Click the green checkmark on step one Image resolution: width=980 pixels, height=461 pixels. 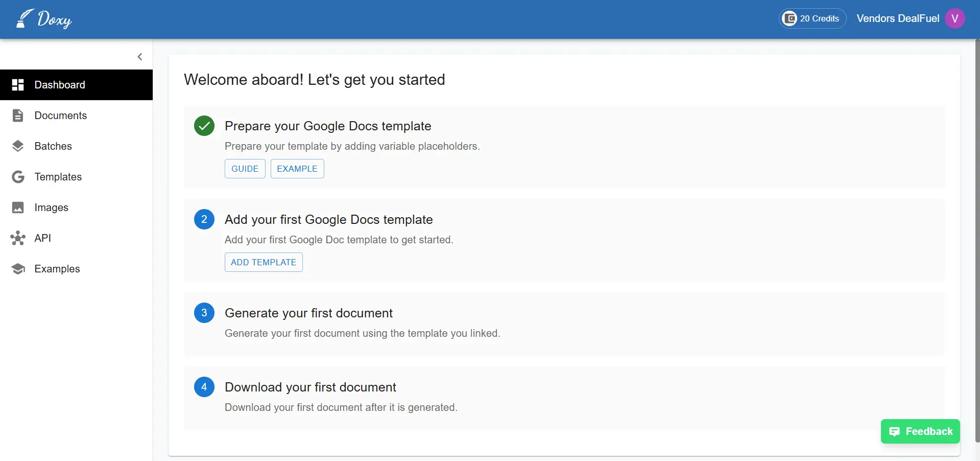(x=204, y=126)
